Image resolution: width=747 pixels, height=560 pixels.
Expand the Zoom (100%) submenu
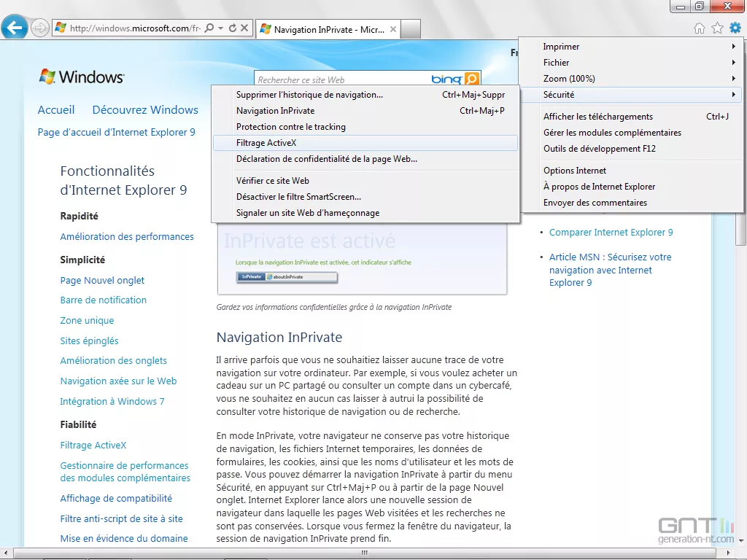click(x=632, y=79)
